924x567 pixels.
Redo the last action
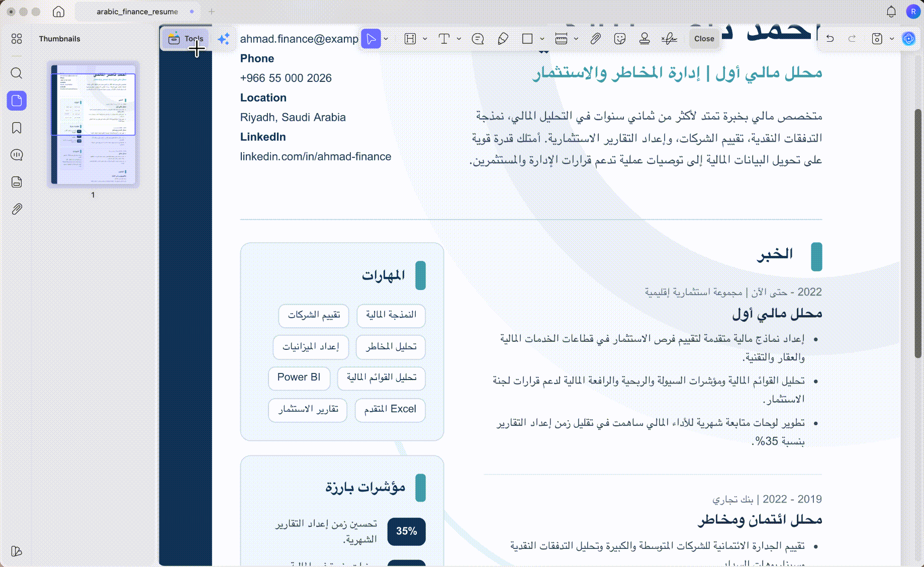(852, 39)
